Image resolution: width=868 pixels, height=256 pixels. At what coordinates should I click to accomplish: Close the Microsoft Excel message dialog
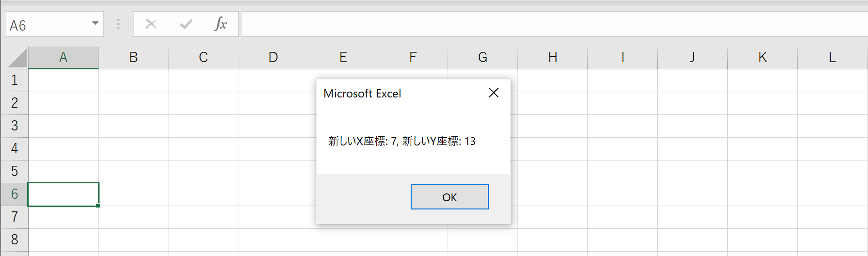494,93
